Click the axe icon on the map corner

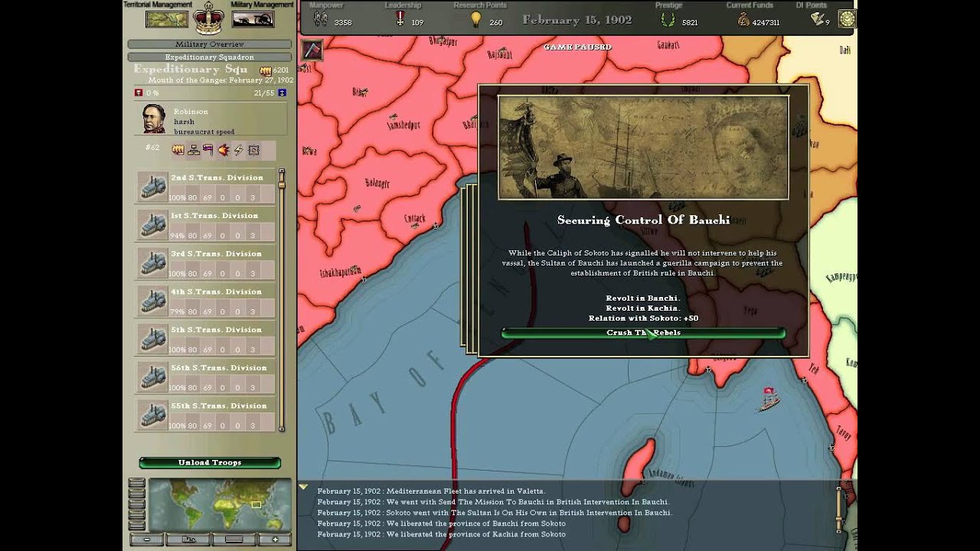[x=312, y=50]
